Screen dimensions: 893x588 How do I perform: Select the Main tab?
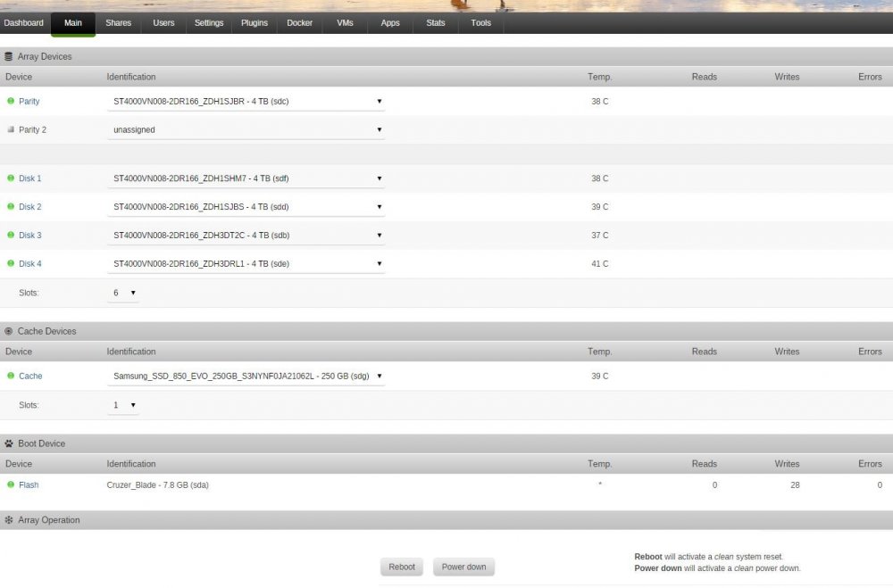[x=73, y=23]
